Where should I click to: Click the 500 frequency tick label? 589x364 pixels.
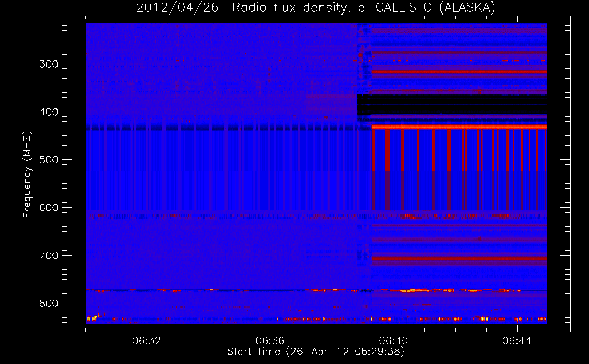pyautogui.click(x=49, y=160)
